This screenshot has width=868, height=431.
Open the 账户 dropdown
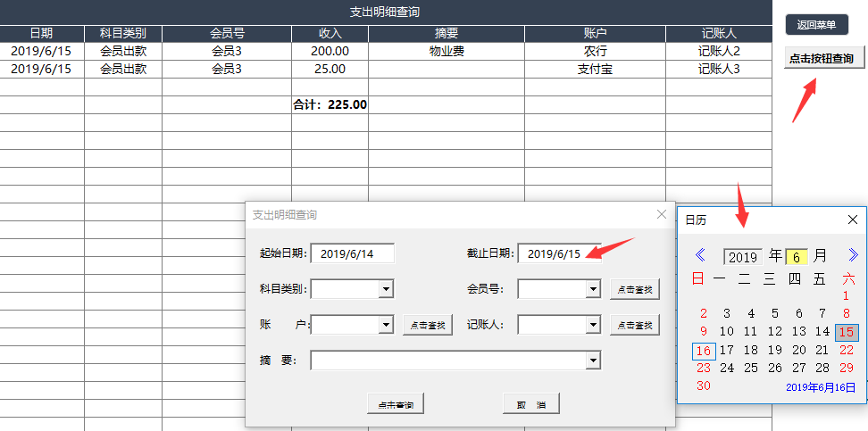point(387,325)
